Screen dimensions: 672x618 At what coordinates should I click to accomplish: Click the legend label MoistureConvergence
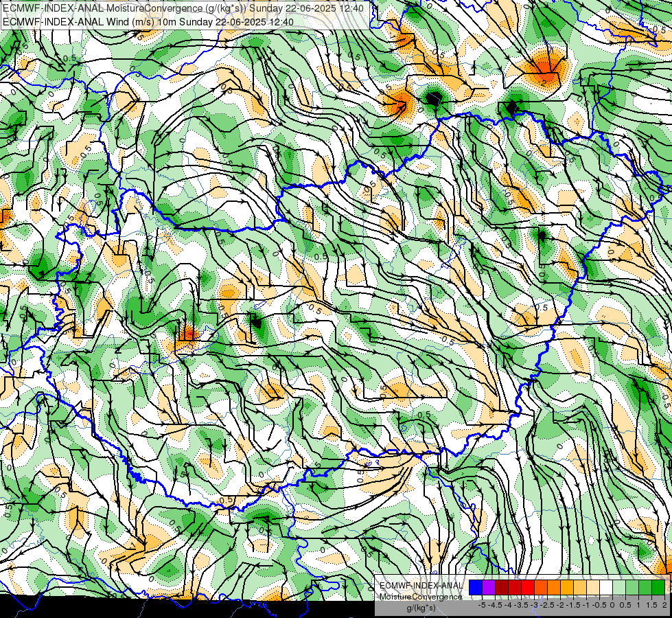(x=421, y=597)
